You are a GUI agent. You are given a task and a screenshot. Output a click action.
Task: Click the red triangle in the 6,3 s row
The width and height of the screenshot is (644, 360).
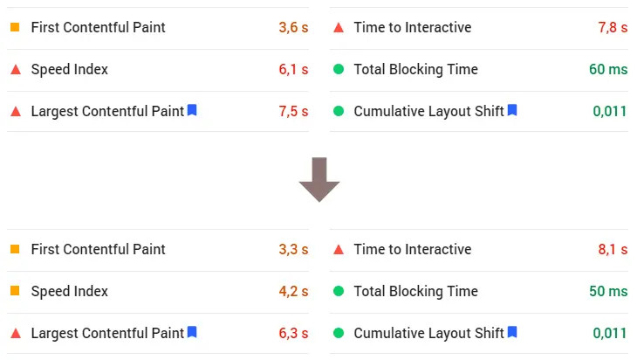tap(15, 333)
